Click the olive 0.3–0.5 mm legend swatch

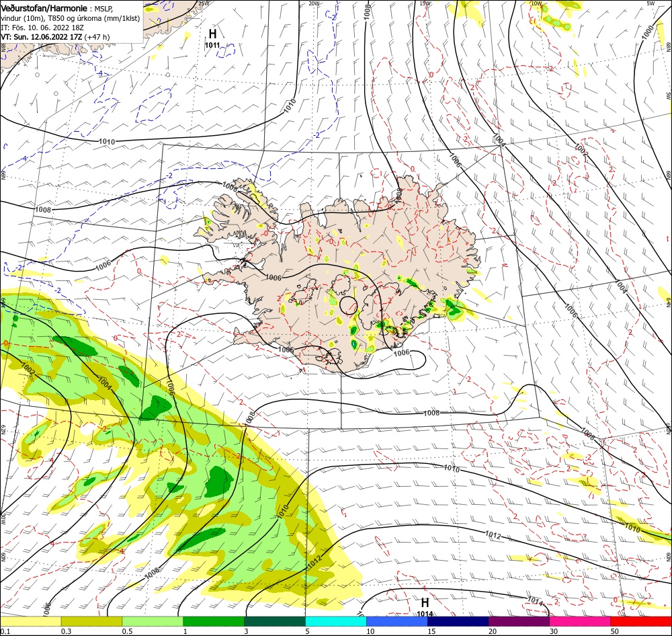point(91,621)
